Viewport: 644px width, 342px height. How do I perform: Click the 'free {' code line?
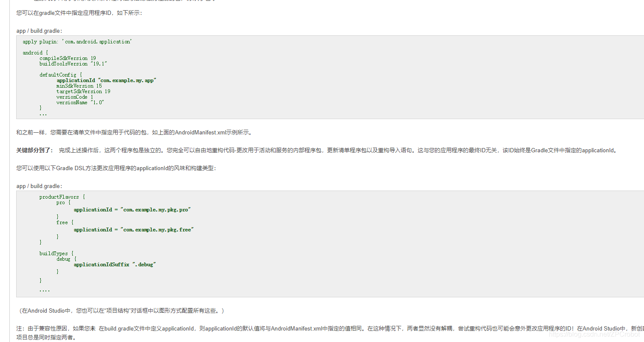pos(65,222)
